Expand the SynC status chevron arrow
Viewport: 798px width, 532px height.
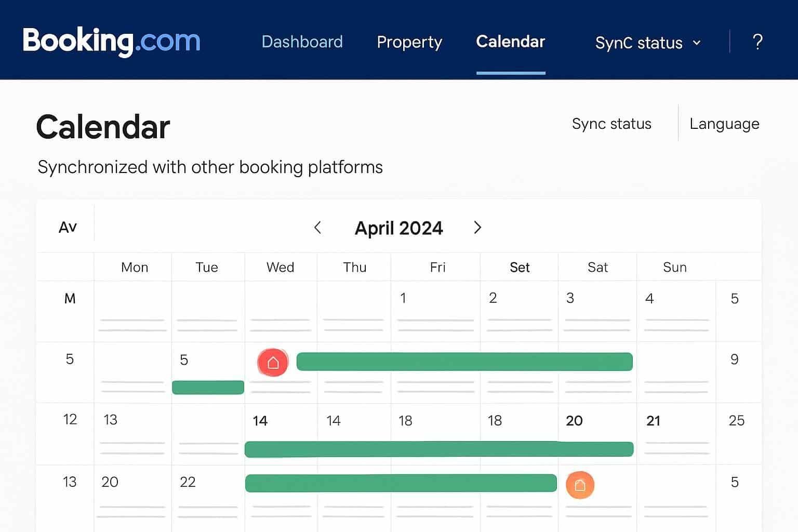tap(697, 44)
